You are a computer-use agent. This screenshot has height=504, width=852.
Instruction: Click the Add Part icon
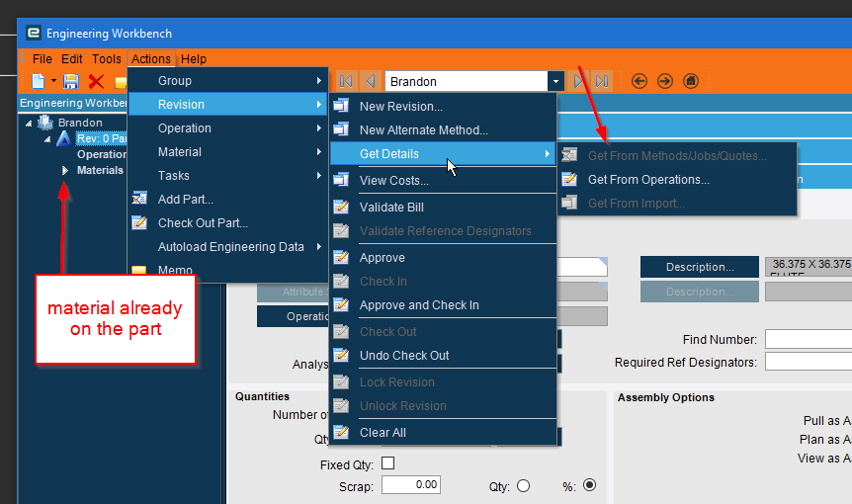139,199
